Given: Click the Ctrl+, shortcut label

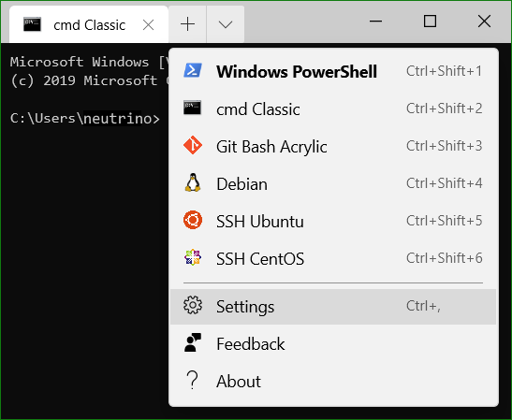Looking at the screenshot, I should [x=423, y=306].
